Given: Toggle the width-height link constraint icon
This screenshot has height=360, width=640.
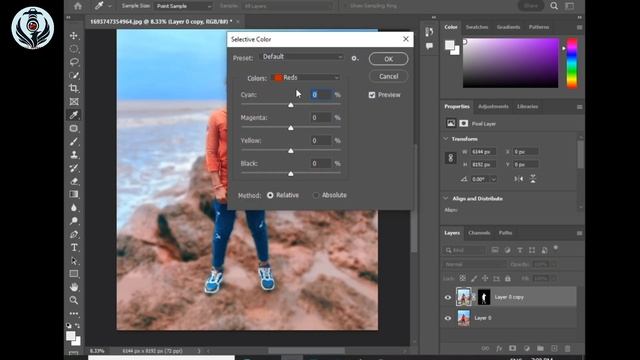Looking at the screenshot, I should (451, 158).
